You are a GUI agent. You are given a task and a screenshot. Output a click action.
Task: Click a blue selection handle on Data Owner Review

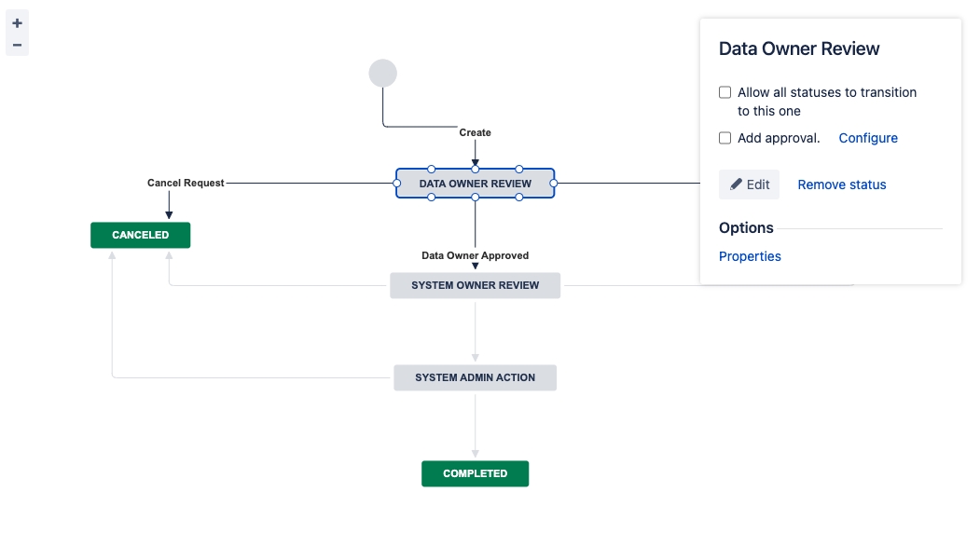pyautogui.click(x=430, y=170)
